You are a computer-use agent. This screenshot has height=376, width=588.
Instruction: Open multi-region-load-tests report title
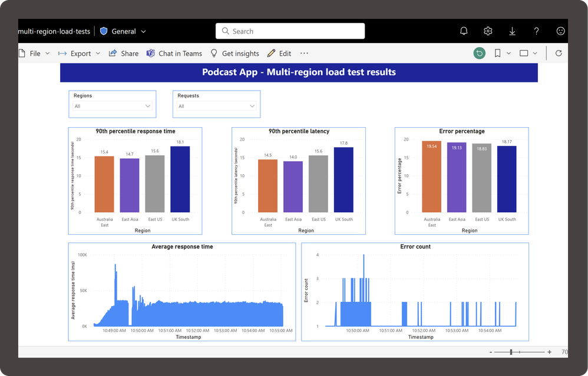(54, 31)
